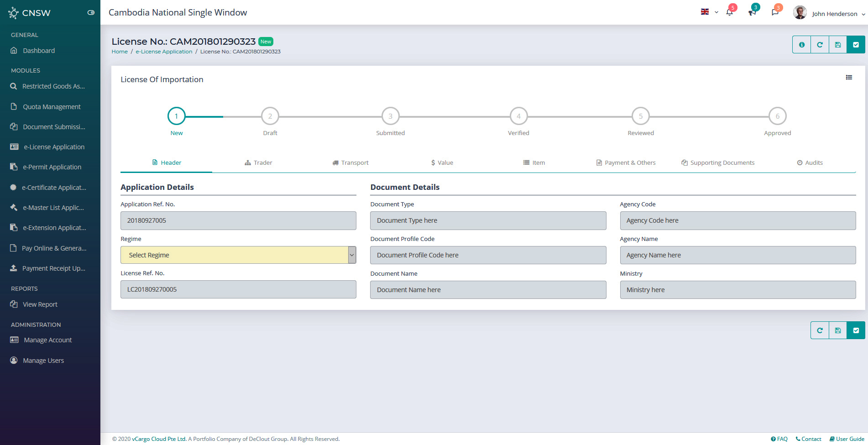This screenshot has width=868, height=445.
Task: Open e-Permit Application in sidebar
Action: (52, 167)
